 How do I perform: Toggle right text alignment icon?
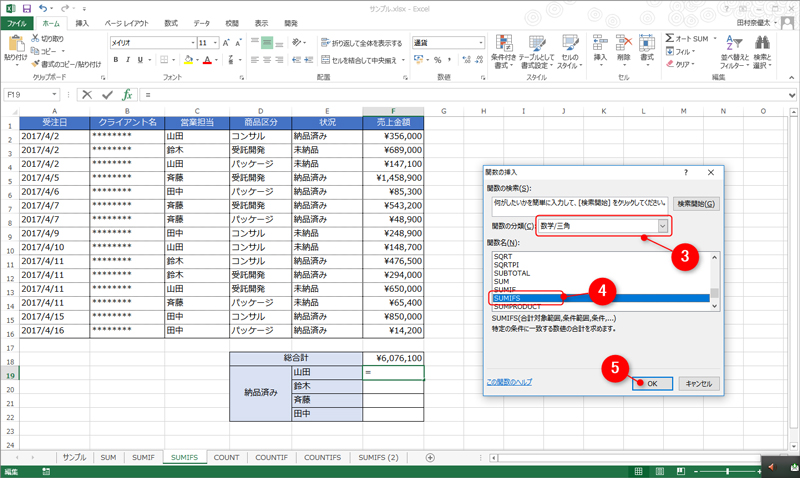click(x=279, y=60)
